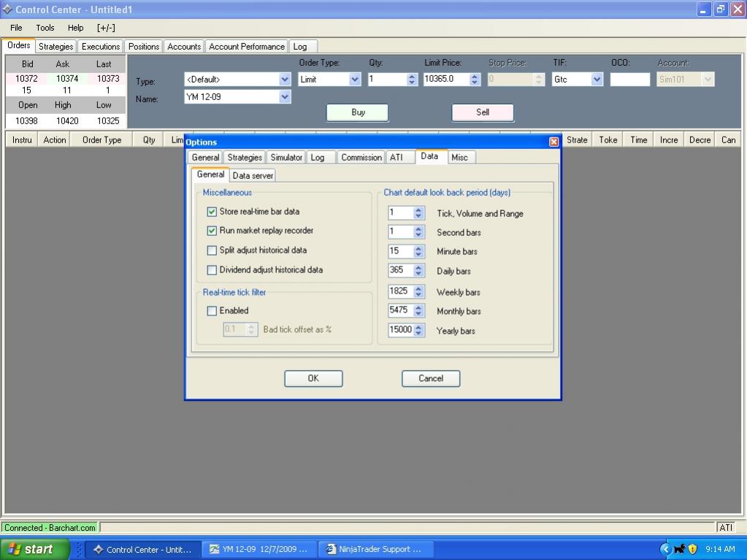747x560 pixels.
Task: Click the Order Type column header
Action: [x=101, y=140]
